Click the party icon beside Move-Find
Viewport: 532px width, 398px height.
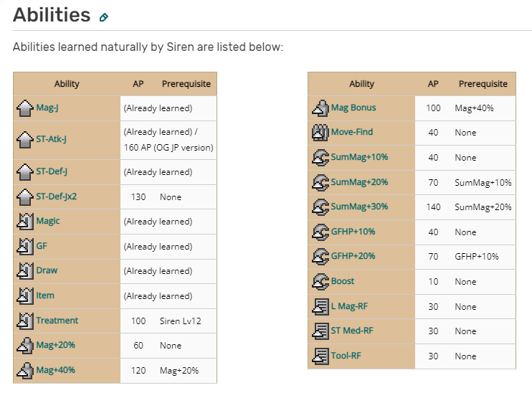pos(320,133)
